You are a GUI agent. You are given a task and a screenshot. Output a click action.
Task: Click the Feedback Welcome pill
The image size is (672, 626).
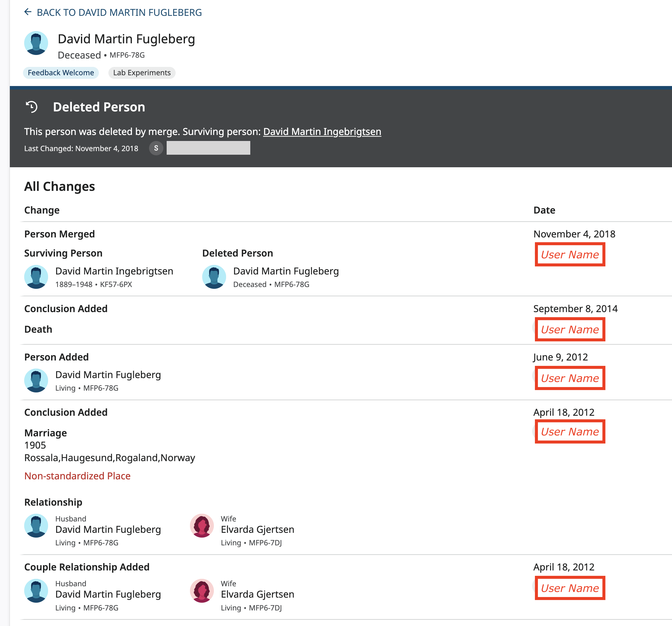tap(61, 73)
